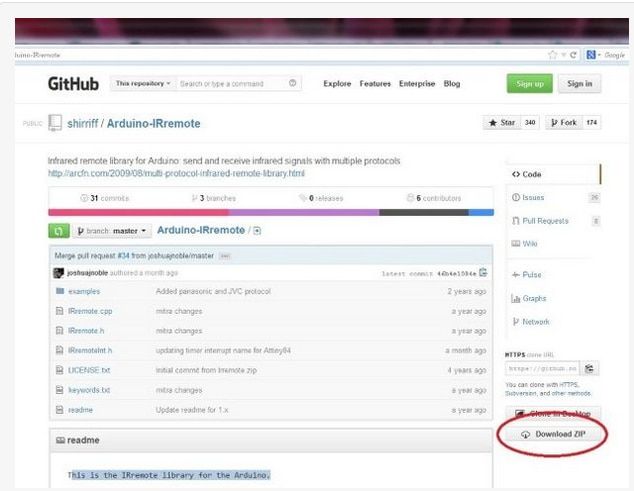Click the green compare branches icon button

point(59,231)
